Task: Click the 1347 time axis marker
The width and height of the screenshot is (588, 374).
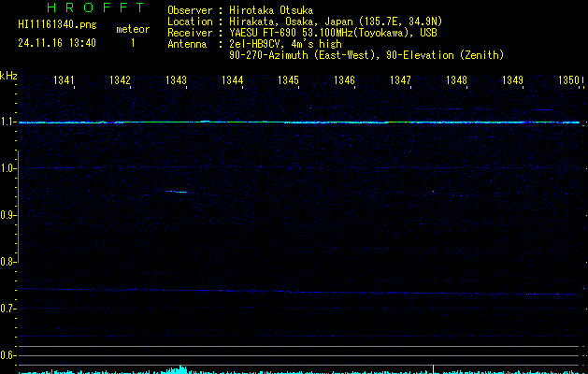Action: tap(400, 79)
